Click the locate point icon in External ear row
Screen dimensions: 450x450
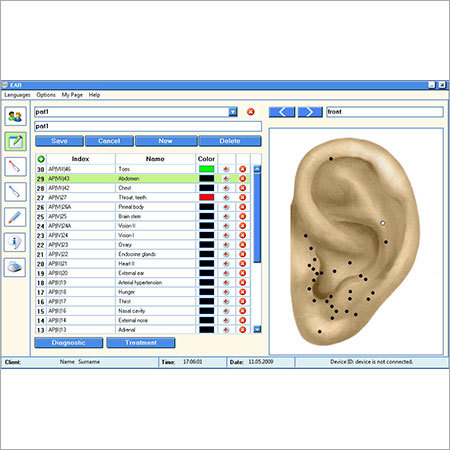point(226,273)
